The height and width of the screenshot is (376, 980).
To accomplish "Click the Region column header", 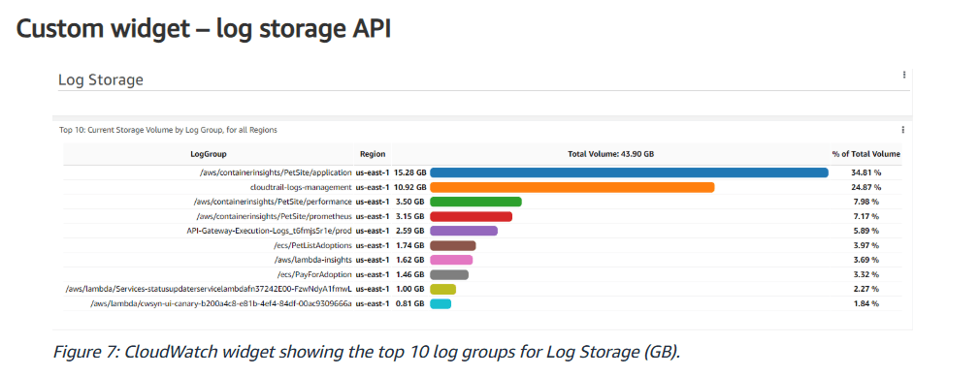I will (x=373, y=154).
